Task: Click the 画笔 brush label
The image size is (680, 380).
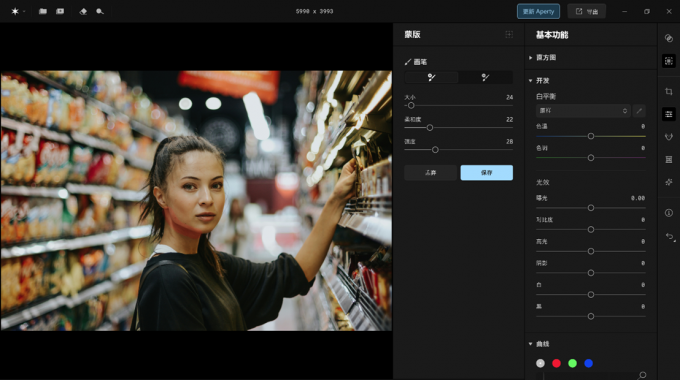Action: point(420,62)
